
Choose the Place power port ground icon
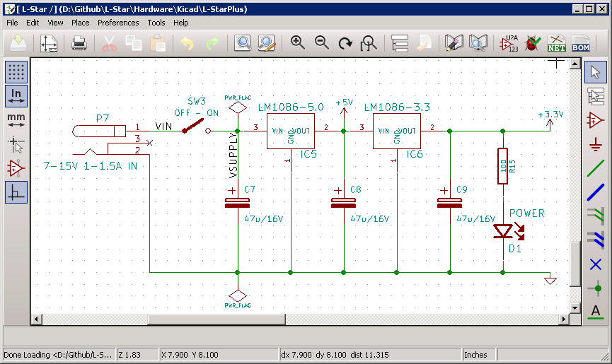[596, 143]
